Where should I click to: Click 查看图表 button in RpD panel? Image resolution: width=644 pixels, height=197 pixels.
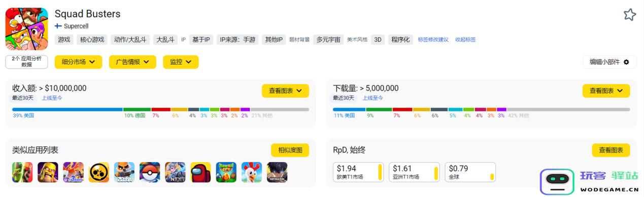pyautogui.click(x=611, y=150)
